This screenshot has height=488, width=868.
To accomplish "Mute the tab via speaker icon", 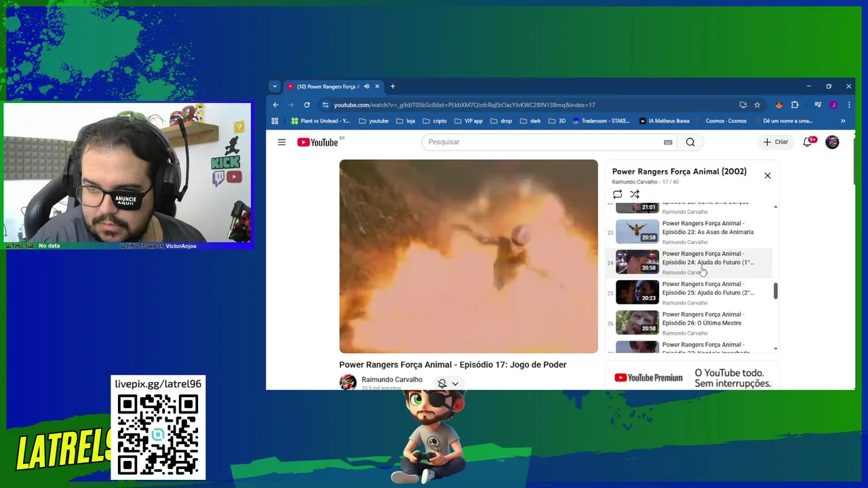I will tap(366, 87).
